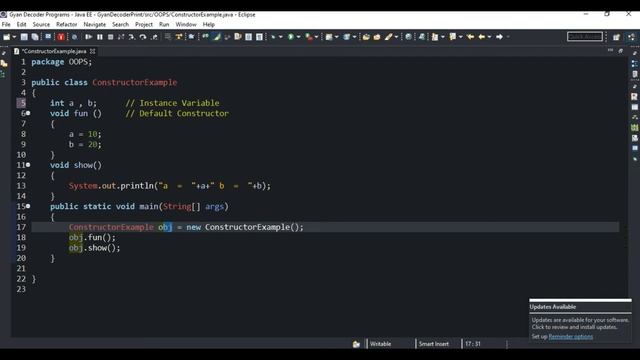
Task: Select the ConstructorExample.java editor tab
Action: (x=54, y=51)
